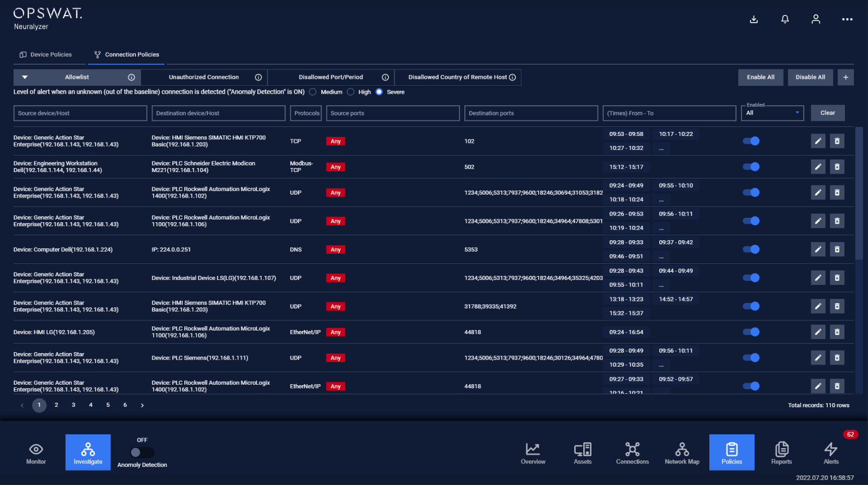Edit the HMI Siemens TCP port 102 policy
The image size is (868, 485).
coord(818,141)
